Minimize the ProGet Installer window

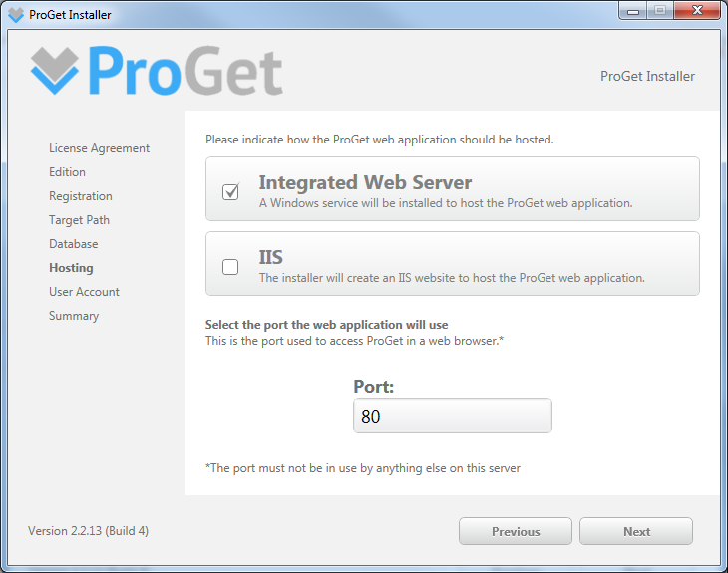[x=633, y=11]
